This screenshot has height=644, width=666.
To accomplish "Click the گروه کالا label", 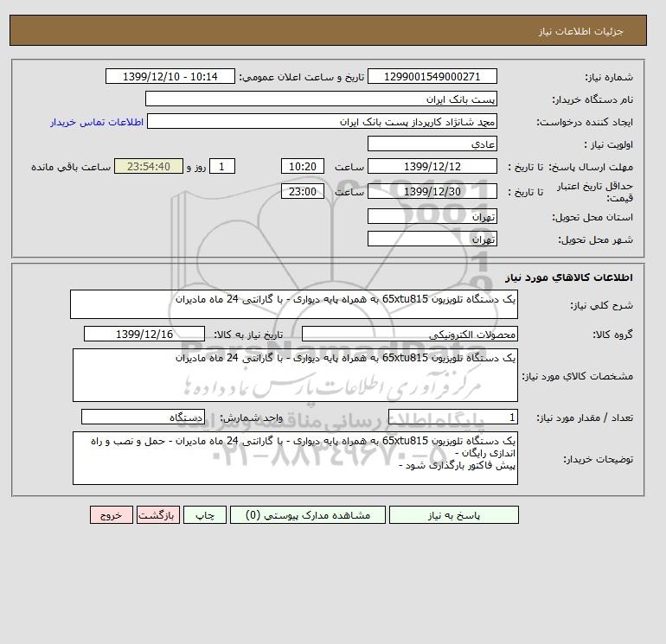I will 613,335.
